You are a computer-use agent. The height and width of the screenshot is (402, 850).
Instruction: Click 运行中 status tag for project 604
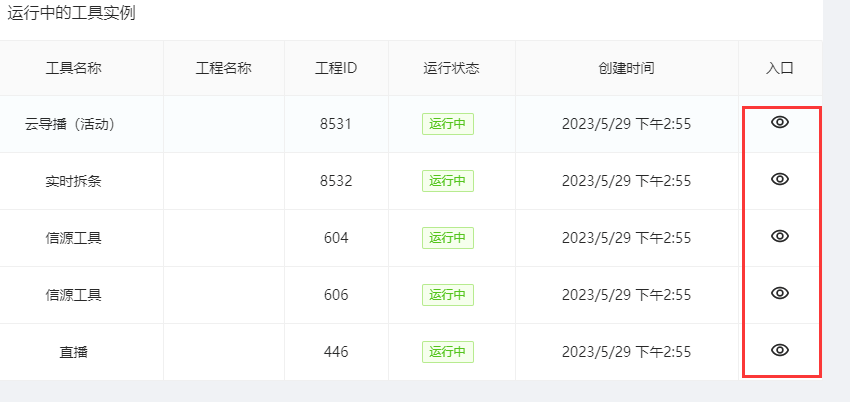point(448,238)
